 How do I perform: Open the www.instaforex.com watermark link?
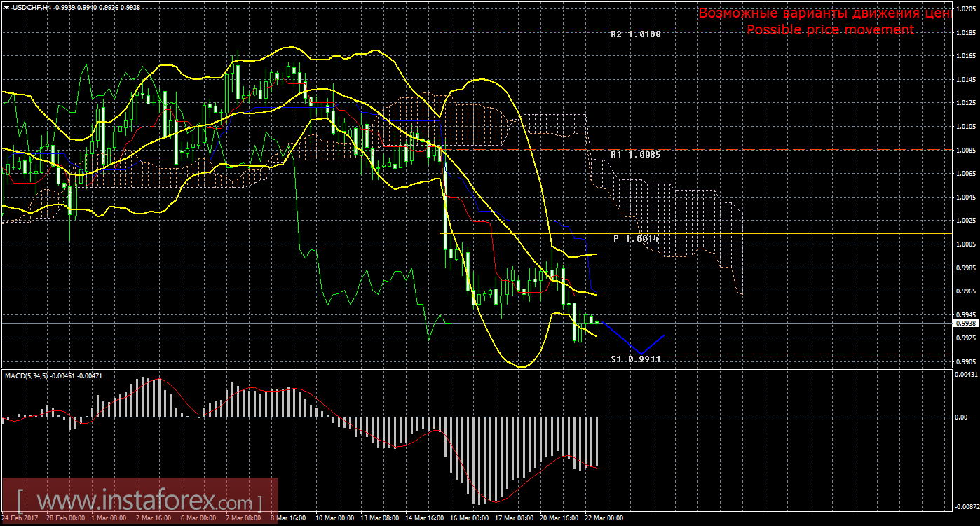(x=140, y=501)
